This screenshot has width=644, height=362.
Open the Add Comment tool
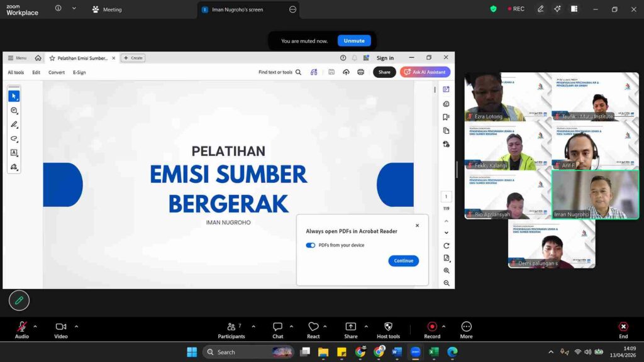point(14,110)
